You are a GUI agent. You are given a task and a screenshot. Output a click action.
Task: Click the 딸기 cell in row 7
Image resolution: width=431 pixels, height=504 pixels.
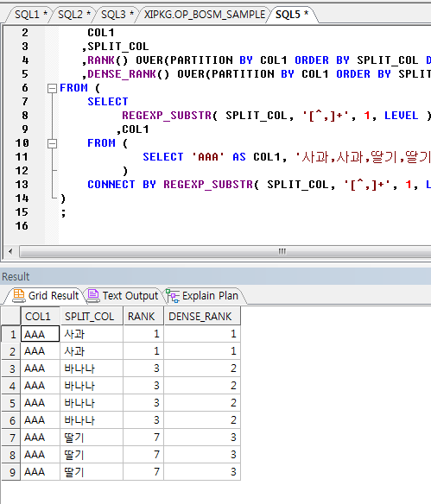[x=92, y=438]
